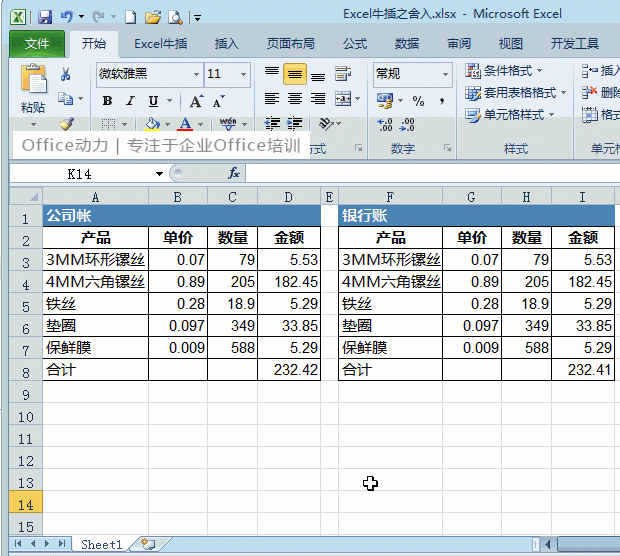Switch to the 插入 tab
Screen dimensions: 620x556
coord(226,43)
